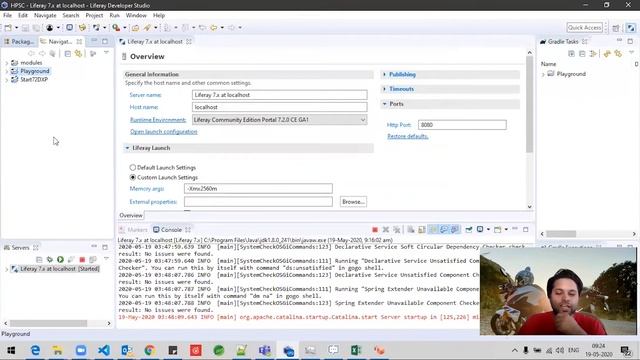Viewport: 640px width, 360px height.
Task: Click the New toolbar icon
Action: tap(8, 28)
